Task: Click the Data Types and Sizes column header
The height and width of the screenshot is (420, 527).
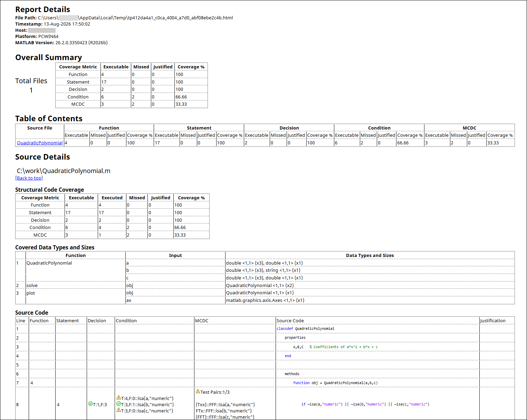Action: tap(370, 255)
